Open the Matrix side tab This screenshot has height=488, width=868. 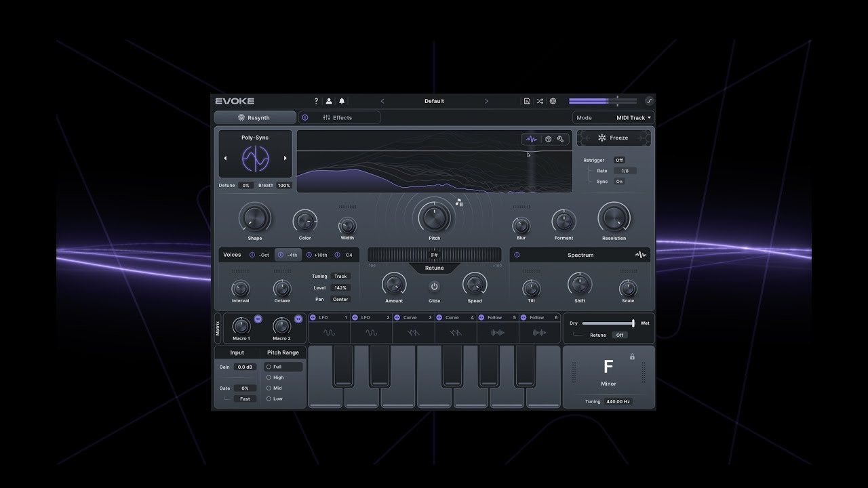pyautogui.click(x=218, y=328)
